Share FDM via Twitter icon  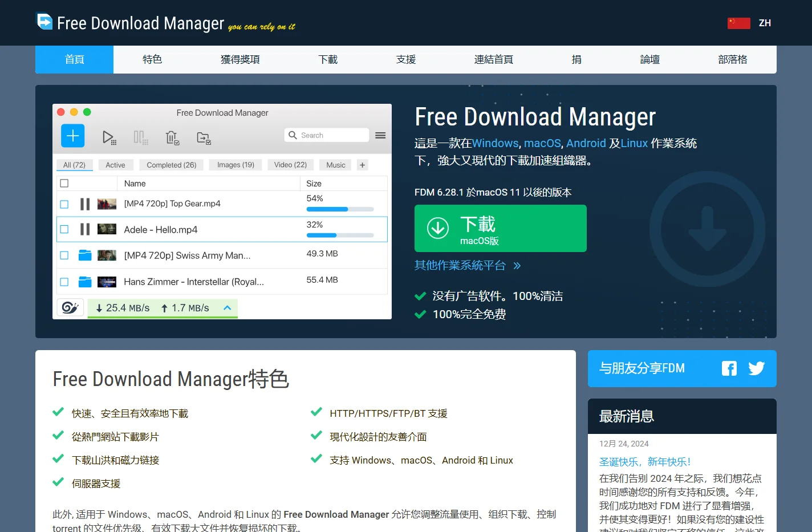click(757, 368)
